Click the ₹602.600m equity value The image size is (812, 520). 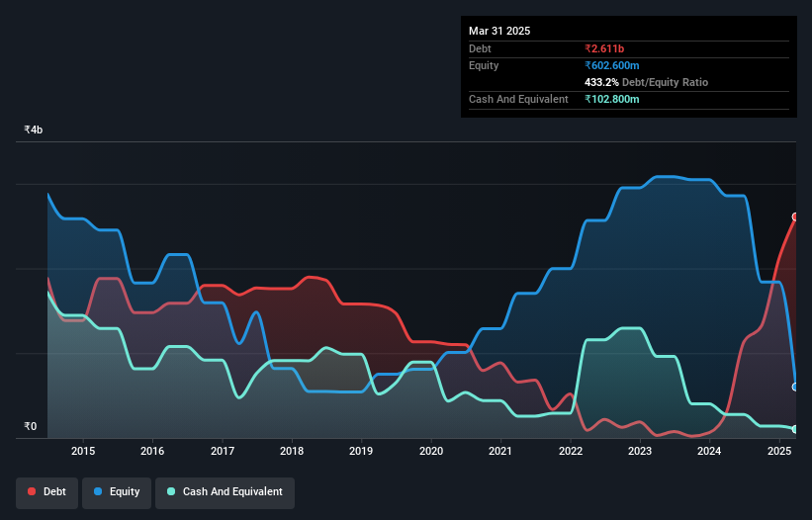point(611,65)
